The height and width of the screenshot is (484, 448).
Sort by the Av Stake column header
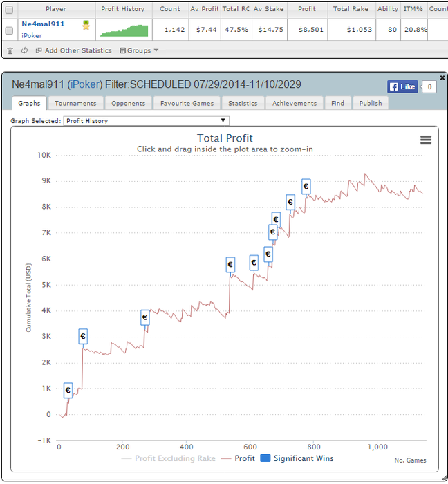269,9
